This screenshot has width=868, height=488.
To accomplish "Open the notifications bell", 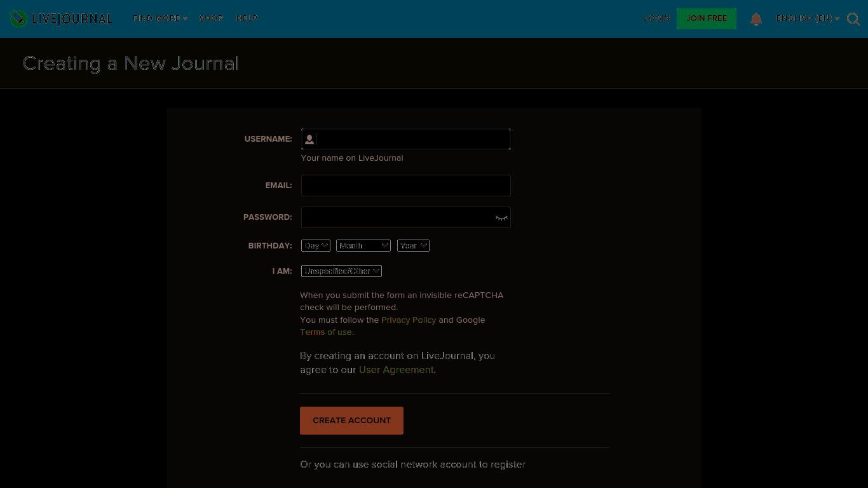I will (756, 19).
